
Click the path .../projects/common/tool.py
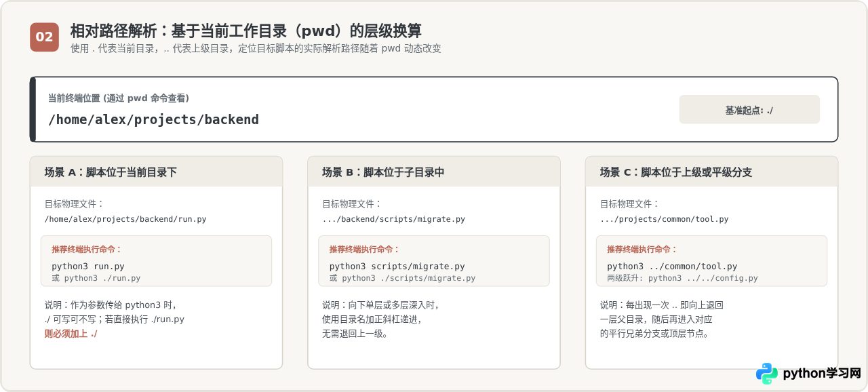coord(665,219)
